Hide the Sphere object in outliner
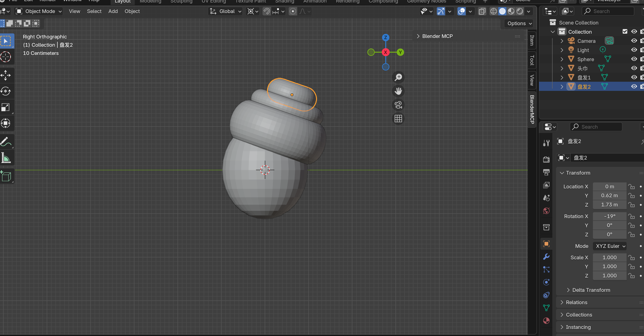 coord(634,59)
